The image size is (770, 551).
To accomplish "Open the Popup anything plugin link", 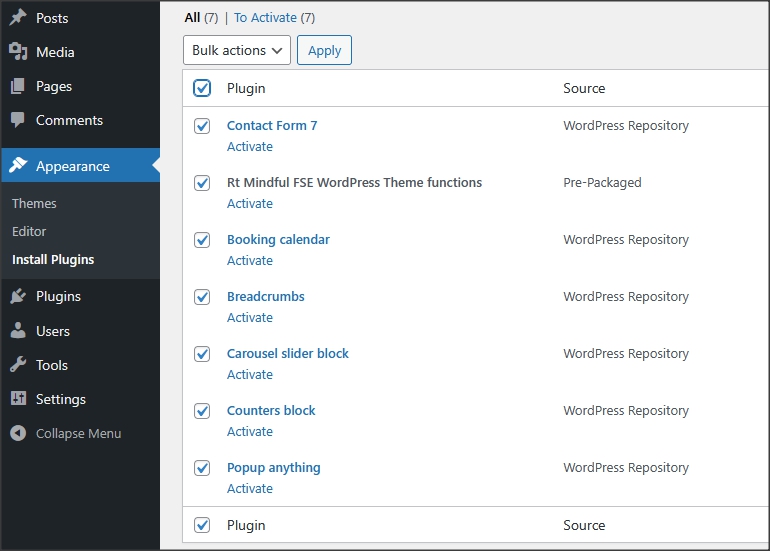I will [x=273, y=467].
